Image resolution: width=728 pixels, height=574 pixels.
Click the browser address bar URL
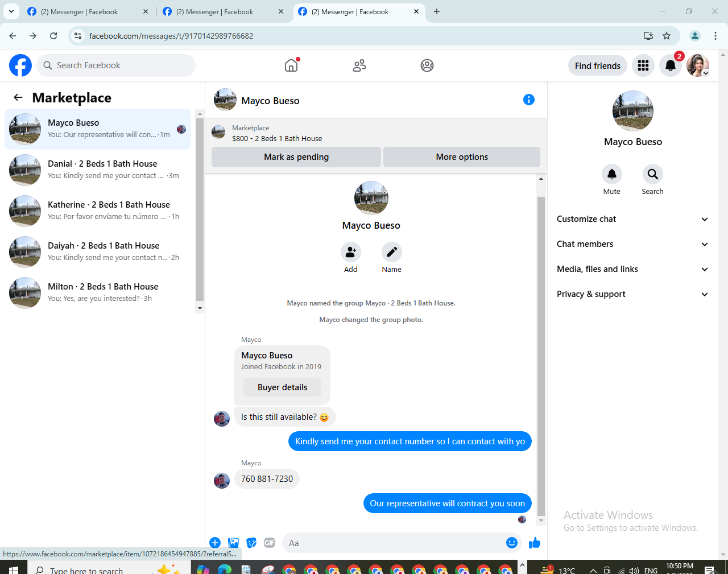coord(171,36)
